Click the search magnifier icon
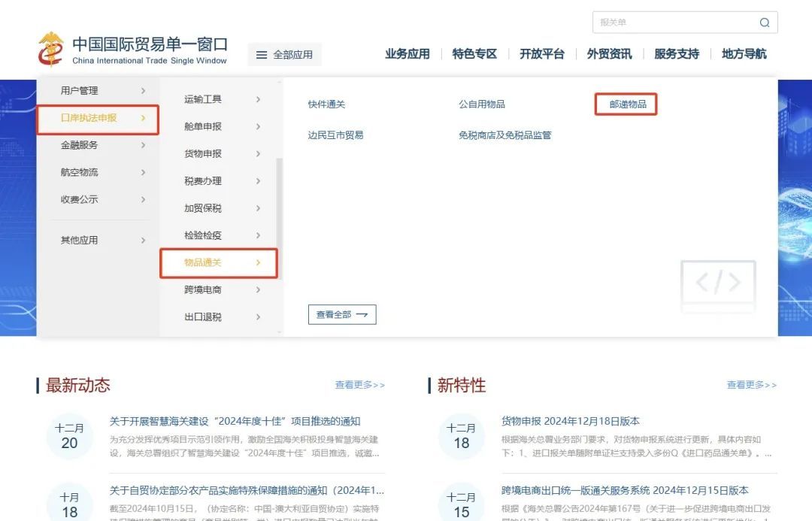Screen dimensions: 812x521 tap(765, 23)
